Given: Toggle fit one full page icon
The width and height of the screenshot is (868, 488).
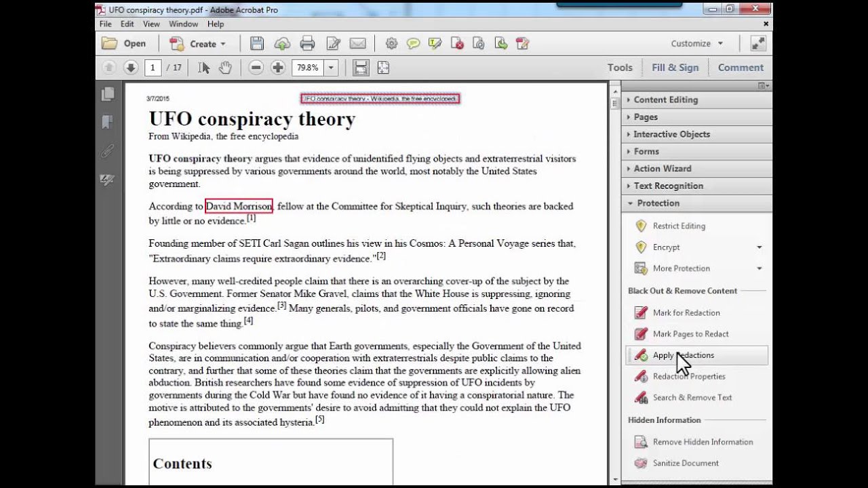Looking at the screenshot, I should [383, 67].
